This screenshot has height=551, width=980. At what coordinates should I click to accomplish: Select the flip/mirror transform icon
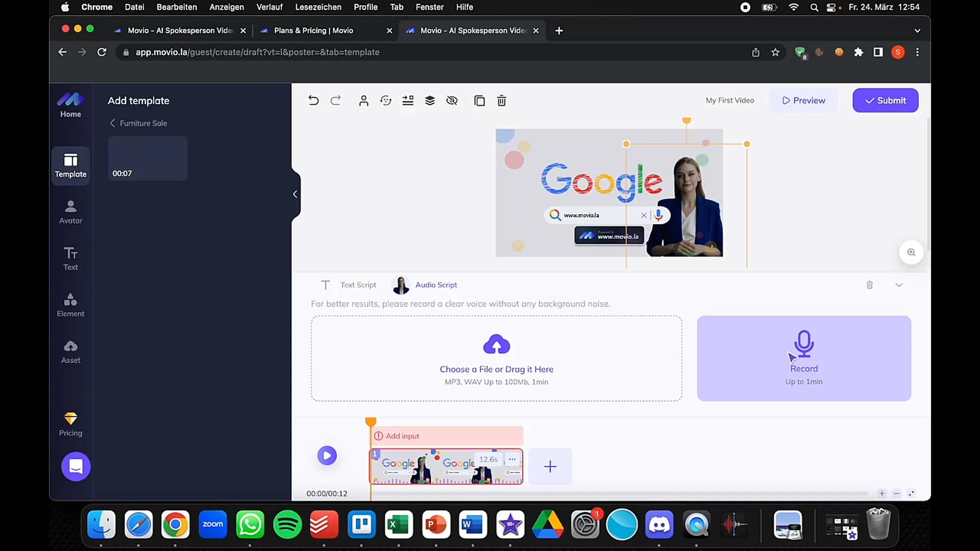386,100
